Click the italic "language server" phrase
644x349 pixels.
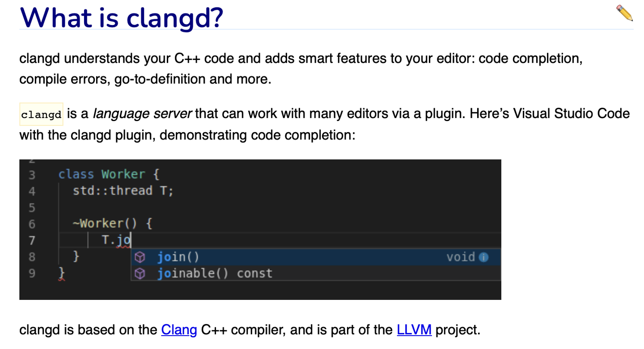pyautogui.click(x=142, y=114)
